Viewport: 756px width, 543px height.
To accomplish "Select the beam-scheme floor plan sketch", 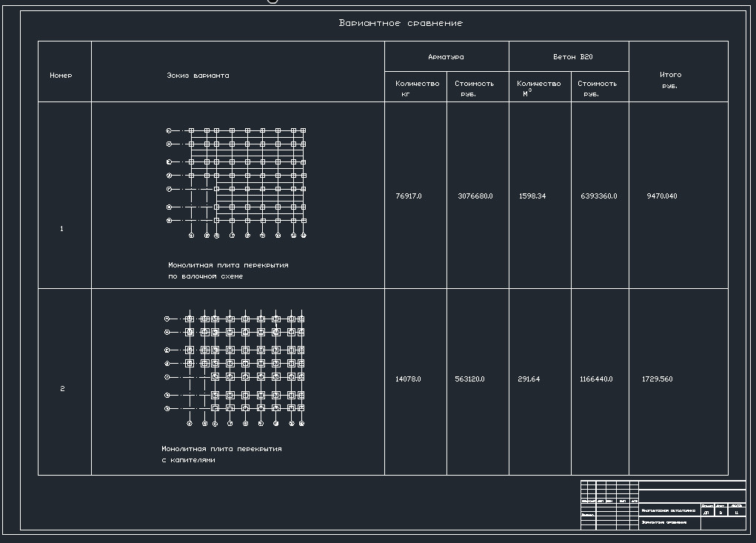I will pyautogui.click(x=235, y=182).
